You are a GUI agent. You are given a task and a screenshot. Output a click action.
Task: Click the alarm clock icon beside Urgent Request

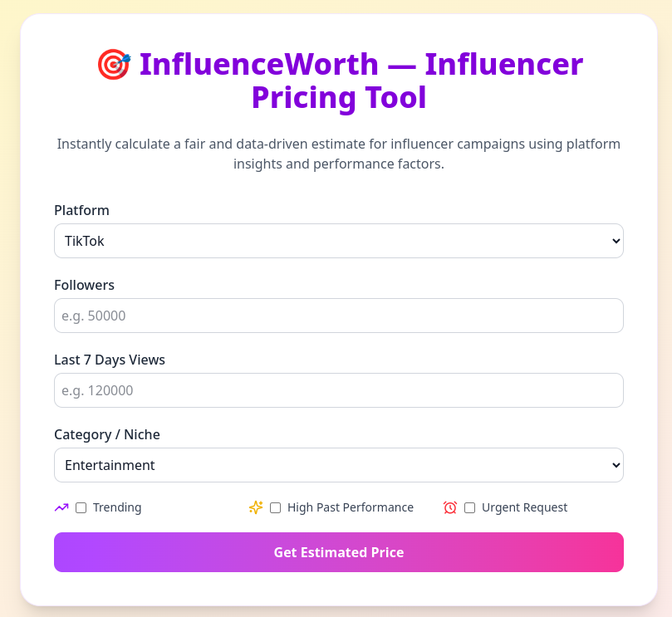450,507
